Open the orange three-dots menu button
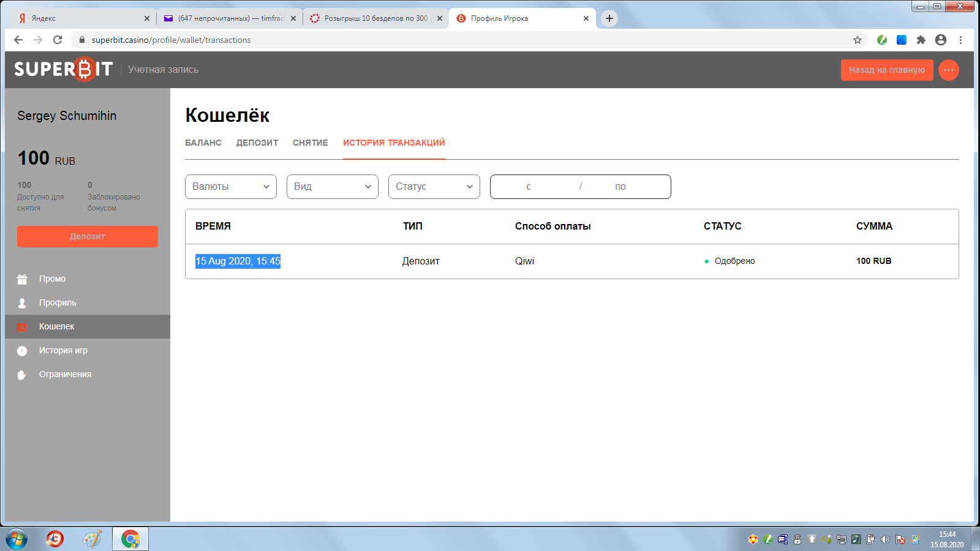This screenshot has height=551, width=980. (948, 70)
